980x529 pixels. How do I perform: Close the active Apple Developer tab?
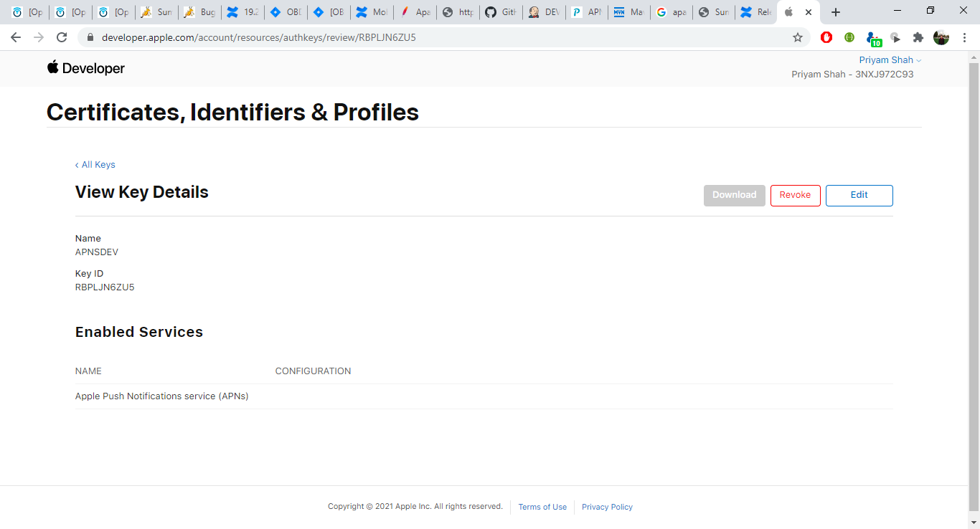click(x=809, y=12)
